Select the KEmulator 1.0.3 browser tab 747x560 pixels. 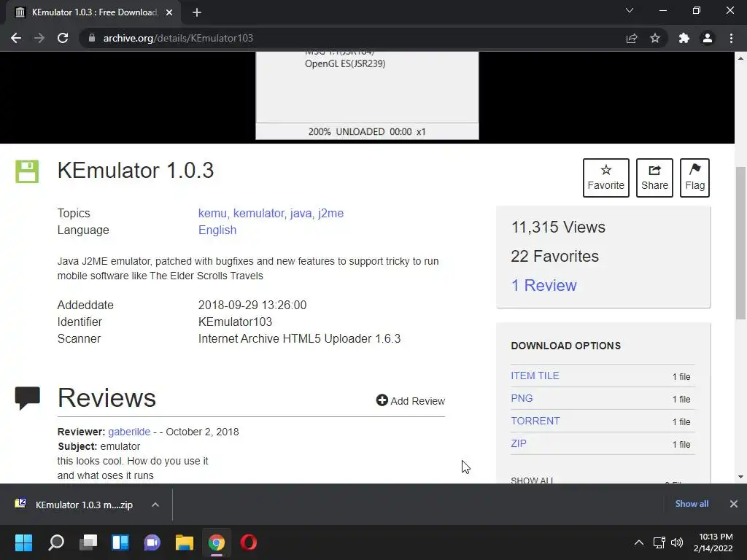pos(94,12)
